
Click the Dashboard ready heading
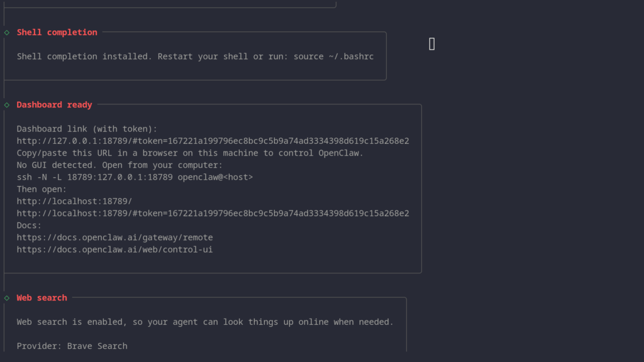[x=55, y=105]
